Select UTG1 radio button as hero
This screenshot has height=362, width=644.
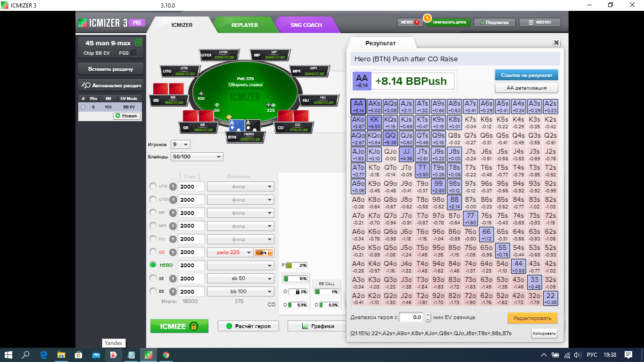click(x=153, y=199)
